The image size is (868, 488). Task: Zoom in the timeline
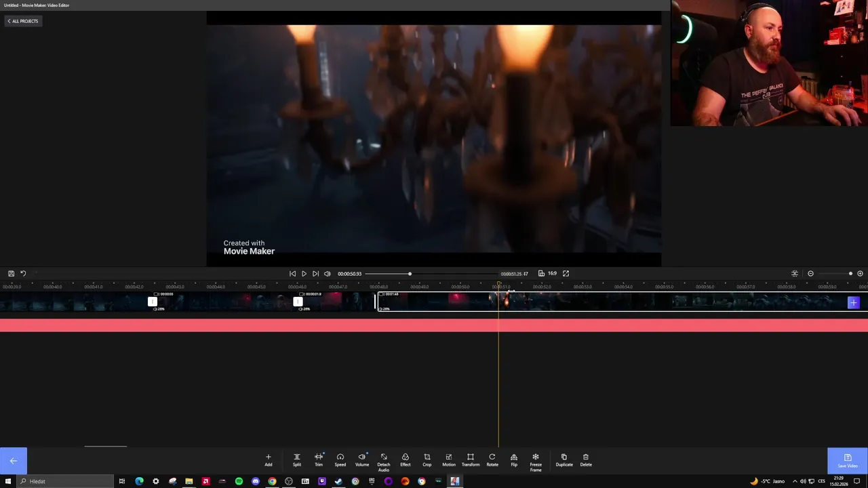pos(861,273)
